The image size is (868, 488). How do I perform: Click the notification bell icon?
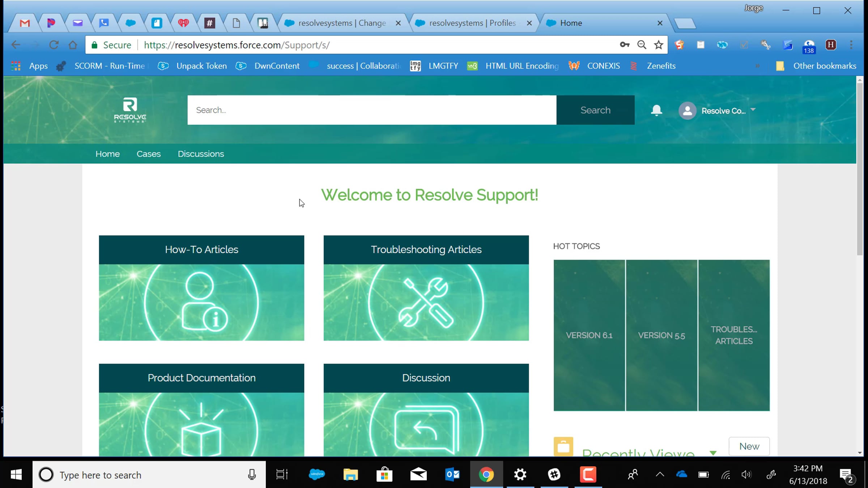tap(656, 110)
